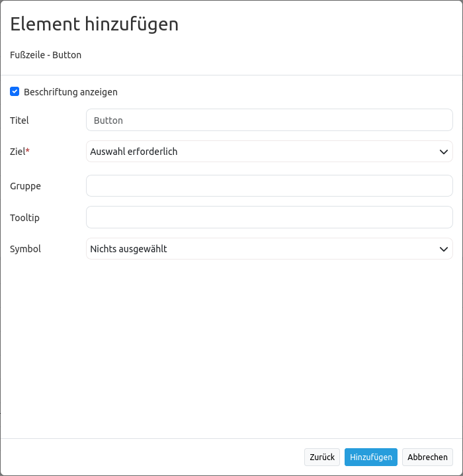Focus the Gruppe text field
Image resolution: width=463 pixels, height=476 pixels.
tap(269, 186)
